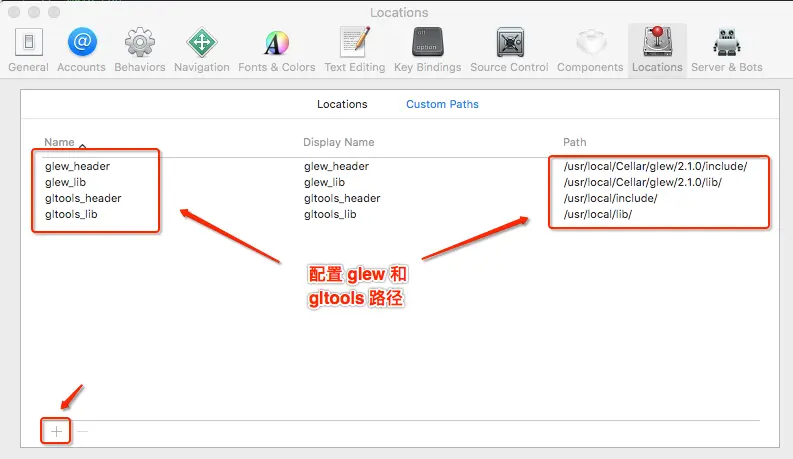Click the Path column header
The height and width of the screenshot is (459, 793).
point(575,142)
